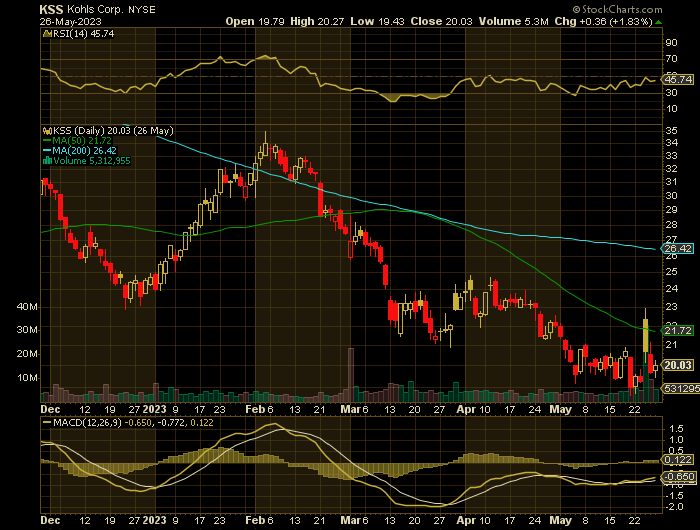700x530 pixels.
Task: Click the 90 RSI axis label
Action: 671,42
